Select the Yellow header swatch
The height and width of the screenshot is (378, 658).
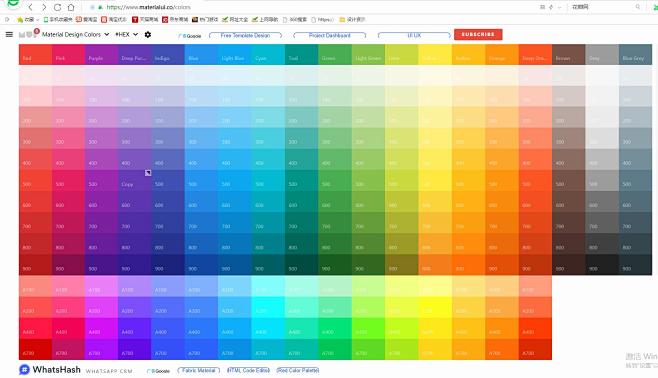click(435, 55)
